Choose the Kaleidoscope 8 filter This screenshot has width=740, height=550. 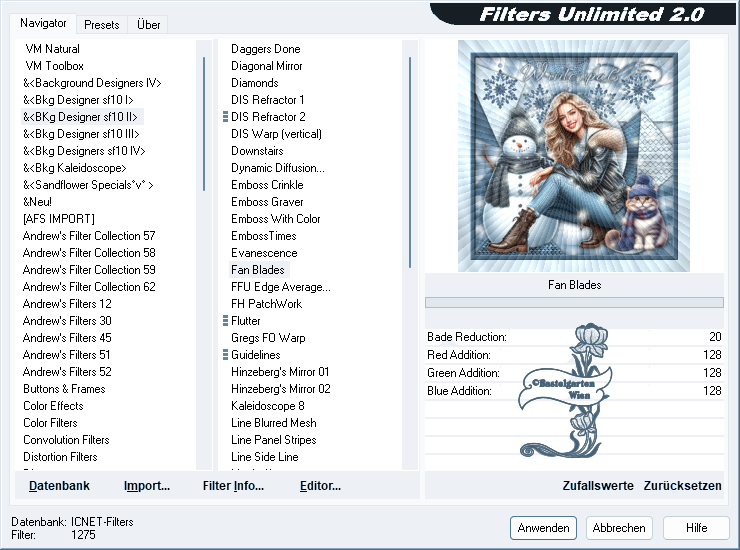pyautogui.click(x=268, y=406)
